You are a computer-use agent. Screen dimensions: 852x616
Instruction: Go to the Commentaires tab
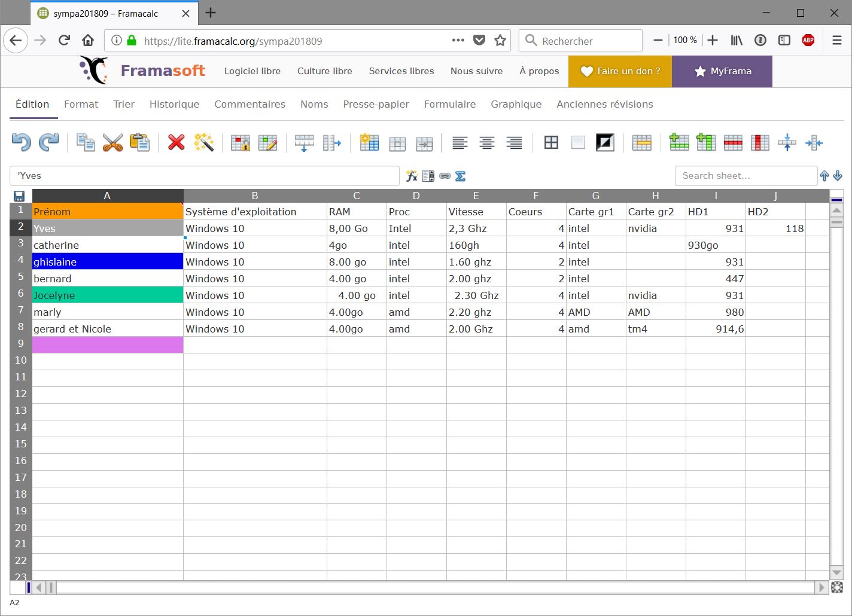pyautogui.click(x=249, y=104)
